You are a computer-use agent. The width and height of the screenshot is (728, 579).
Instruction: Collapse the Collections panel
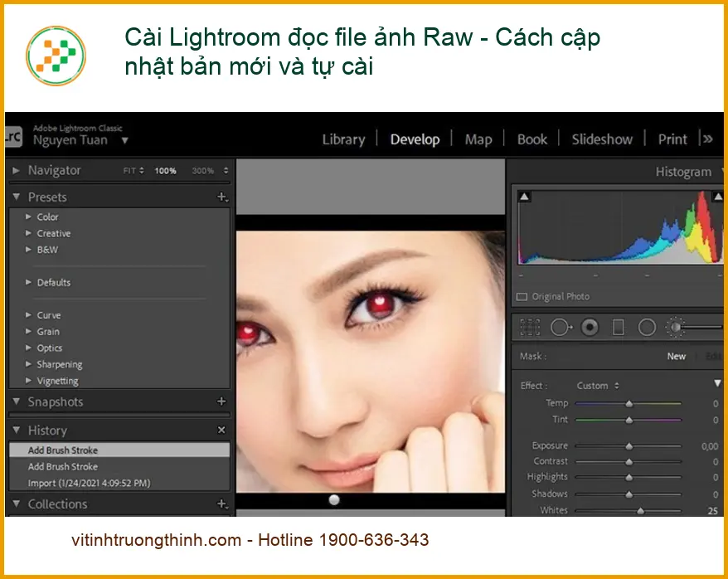[x=17, y=504]
